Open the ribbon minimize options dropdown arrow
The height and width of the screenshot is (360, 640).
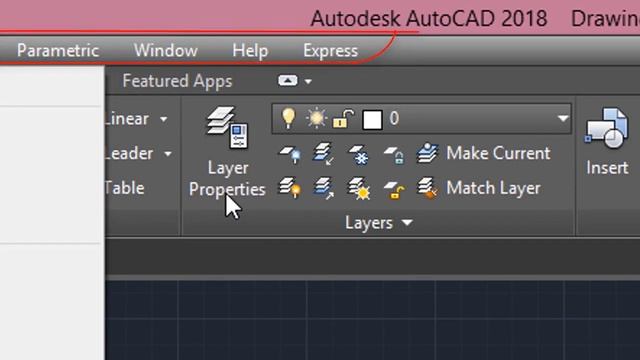point(308,81)
